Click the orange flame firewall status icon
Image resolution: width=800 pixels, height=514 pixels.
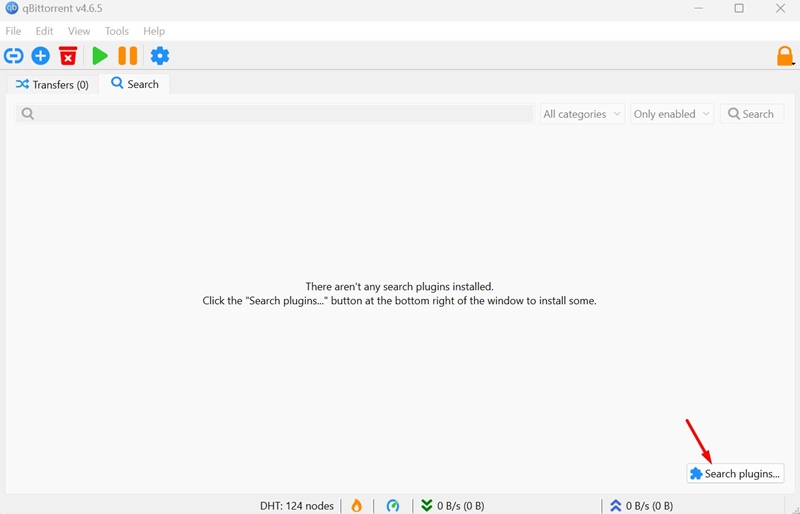pos(357,505)
